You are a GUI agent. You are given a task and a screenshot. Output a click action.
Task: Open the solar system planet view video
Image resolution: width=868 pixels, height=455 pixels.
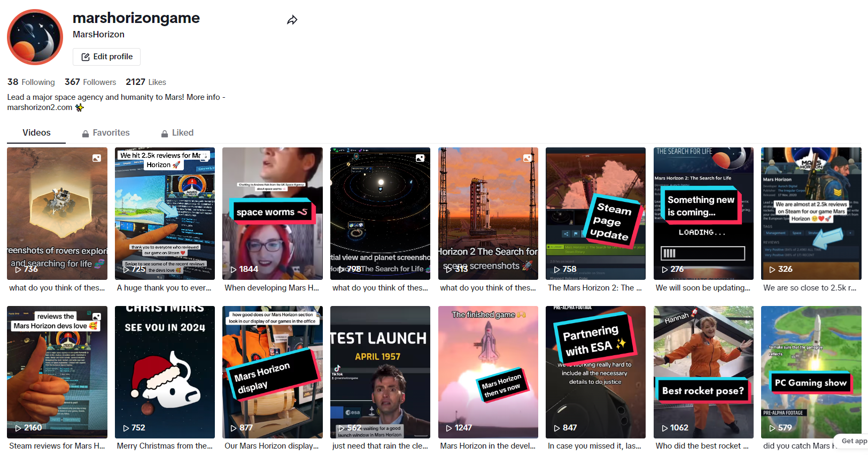pos(380,214)
